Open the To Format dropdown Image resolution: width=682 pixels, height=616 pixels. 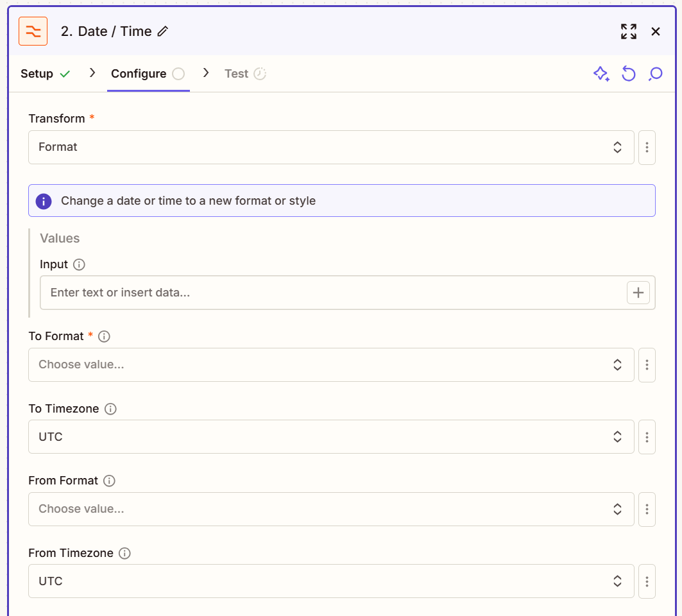[x=331, y=364]
